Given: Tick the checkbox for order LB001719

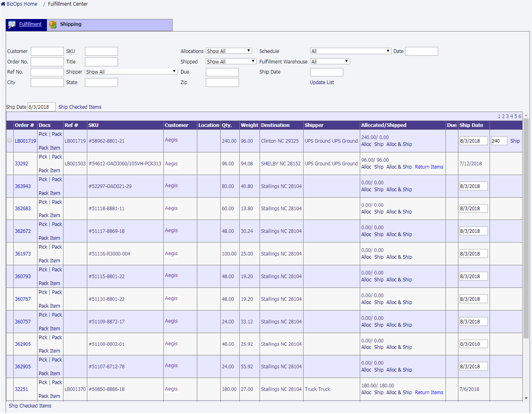Looking at the screenshot, I should click(10, 141).
